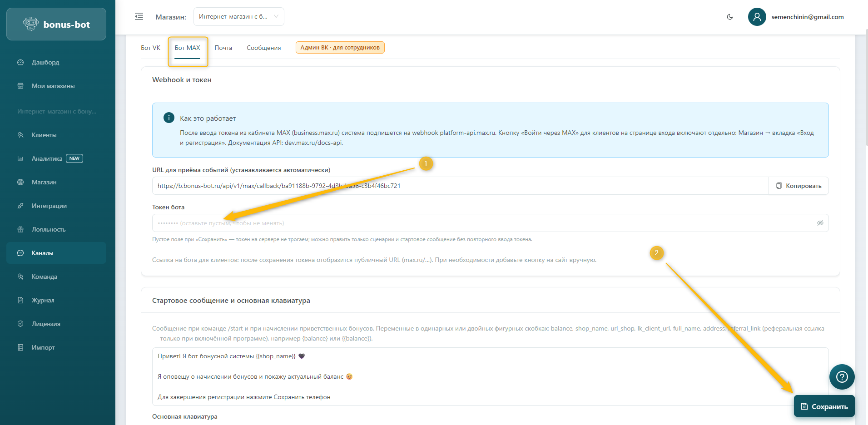
Task: Click the bonus-bot logo
Action: [x=56, y=25]
